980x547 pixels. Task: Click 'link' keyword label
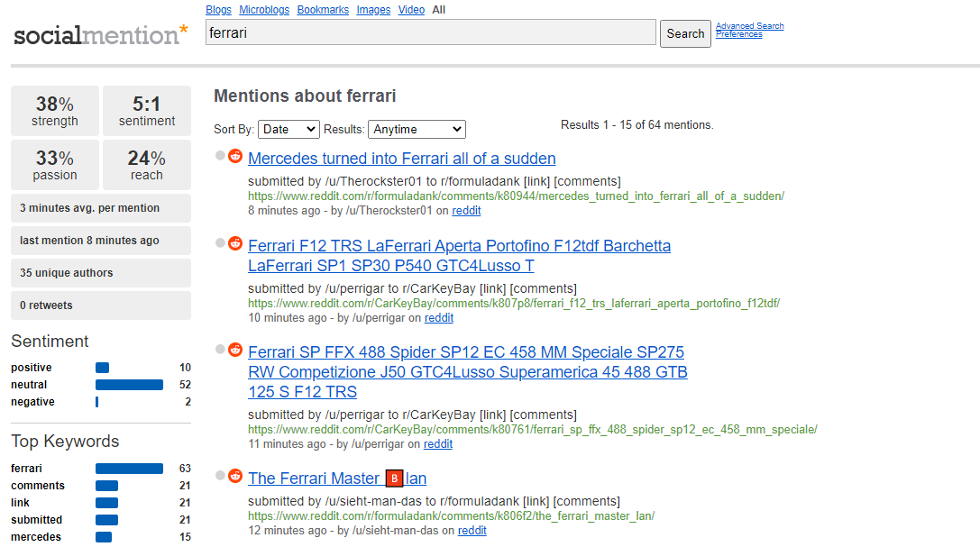click(20, 503)
